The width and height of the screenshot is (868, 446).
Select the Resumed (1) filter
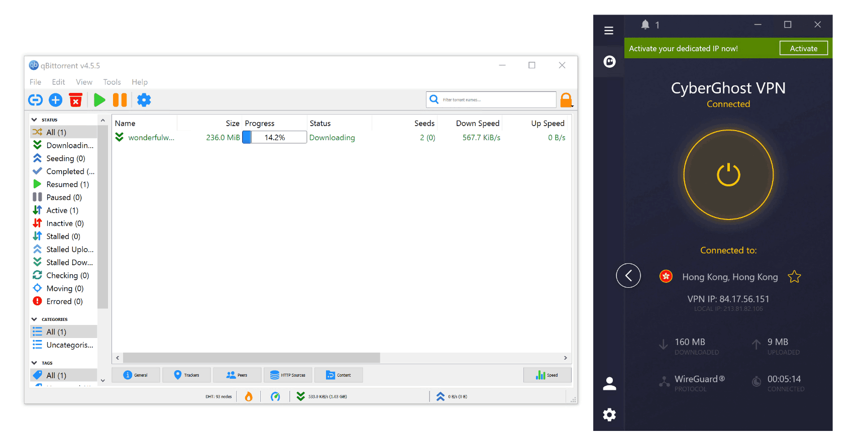[x=63, y=184]
